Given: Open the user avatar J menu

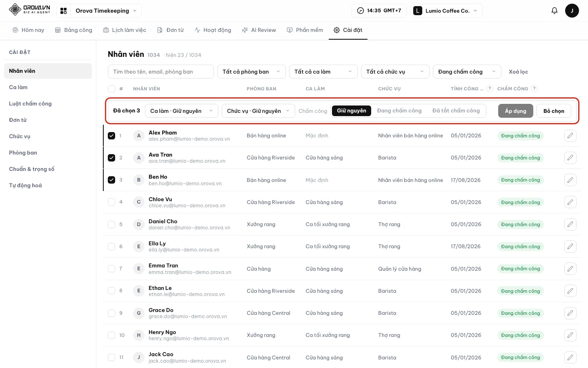Looking at the screenshot, I should [x=572, y=11].
